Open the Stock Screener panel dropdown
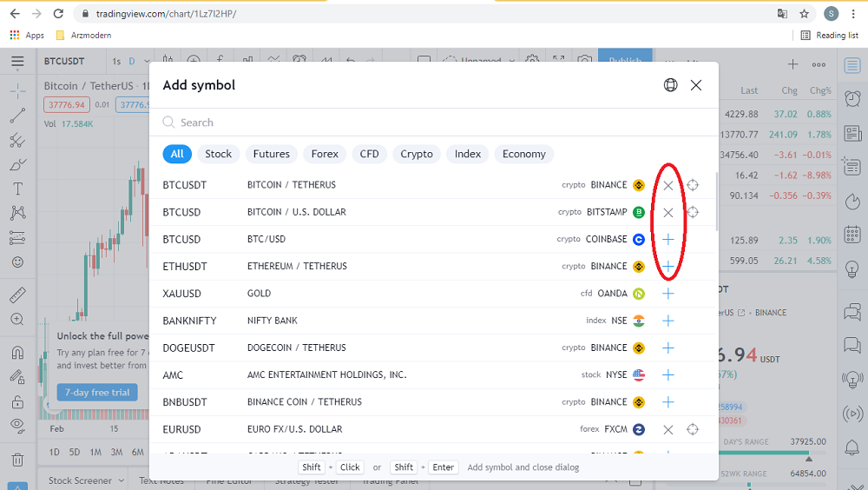The width and height of the screenshot is (868, 490). point(121,480)
